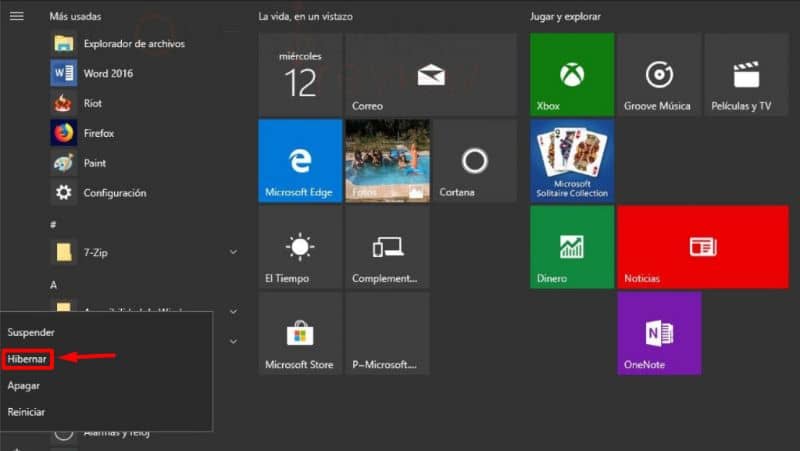Open the Dinero finance tile
The width and height of the screenshot is (800, 451).
pyautogui.click(x=572, y=247)
